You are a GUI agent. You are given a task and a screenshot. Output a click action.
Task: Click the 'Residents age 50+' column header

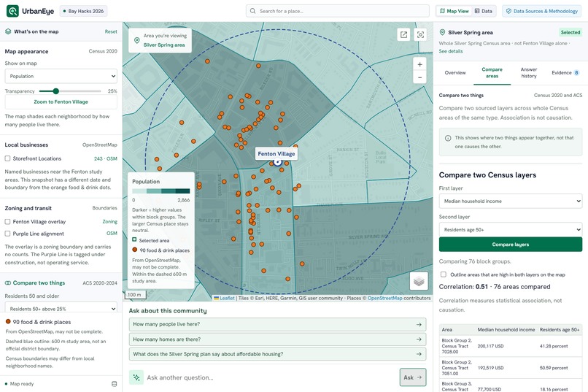coord(560,329)
